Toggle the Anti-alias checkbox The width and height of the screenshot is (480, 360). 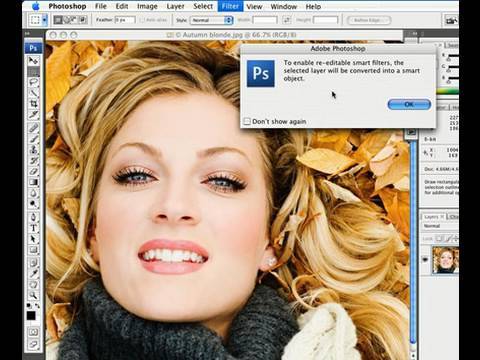142,20
